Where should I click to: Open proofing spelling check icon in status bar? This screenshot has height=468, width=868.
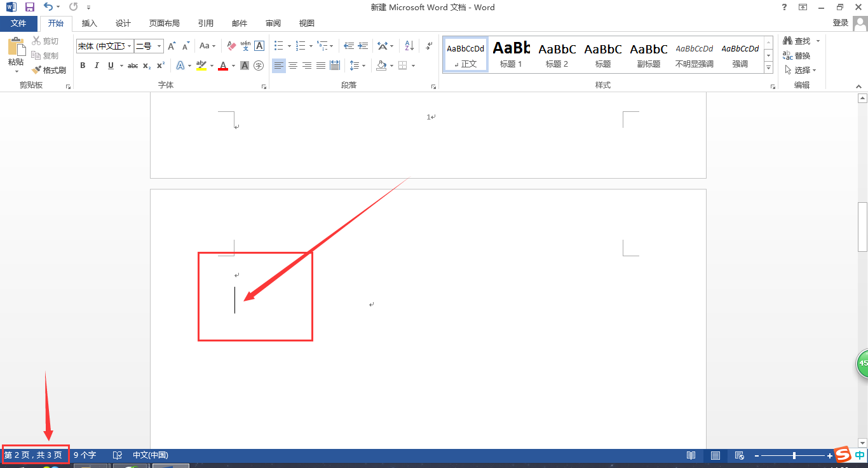pyautogui.click(x=118, y=455)
